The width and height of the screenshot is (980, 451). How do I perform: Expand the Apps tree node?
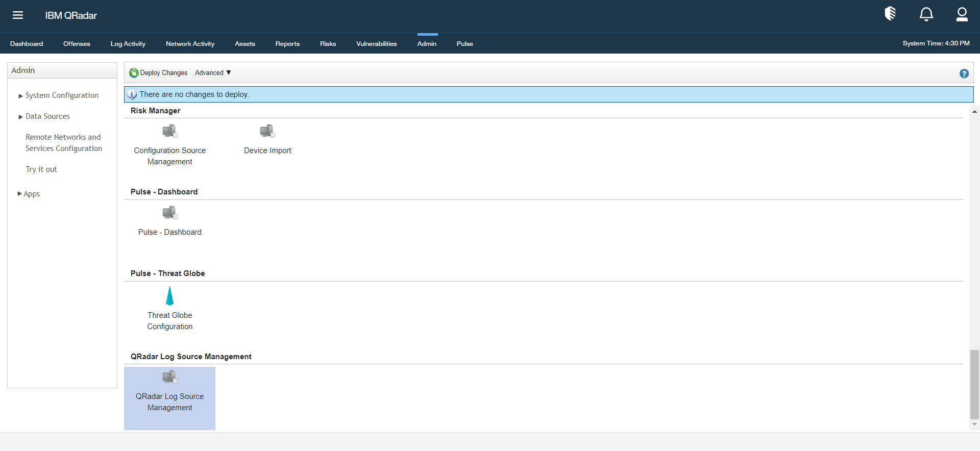pyautogui.click(x=19, y=194)
